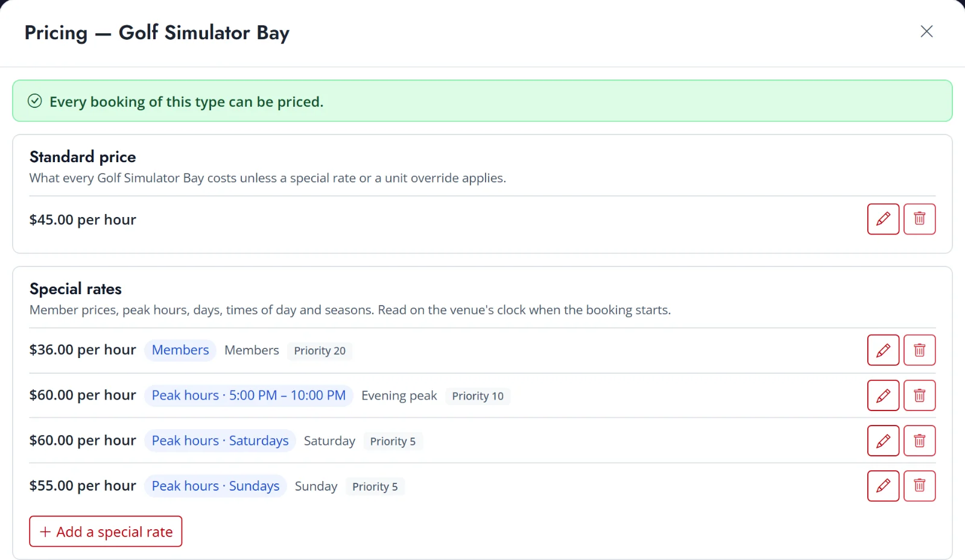The image size is (965, 560).
Task: Edit the $45.00 per hour standard price
Action: pyautogui.click(x=883, y=219)
